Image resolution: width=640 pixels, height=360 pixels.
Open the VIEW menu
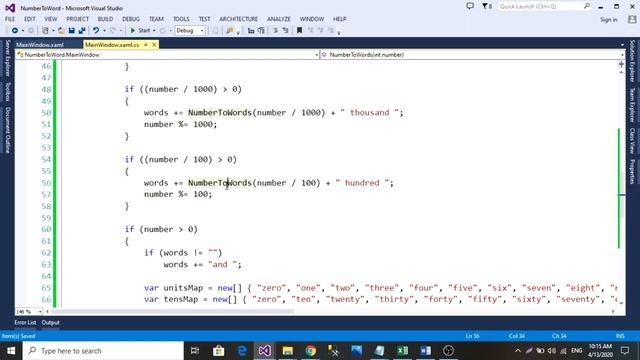[51, 19]
